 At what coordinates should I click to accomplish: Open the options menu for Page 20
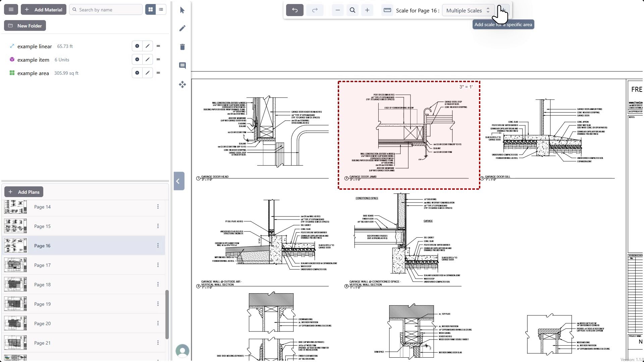(x=158, y=323)
